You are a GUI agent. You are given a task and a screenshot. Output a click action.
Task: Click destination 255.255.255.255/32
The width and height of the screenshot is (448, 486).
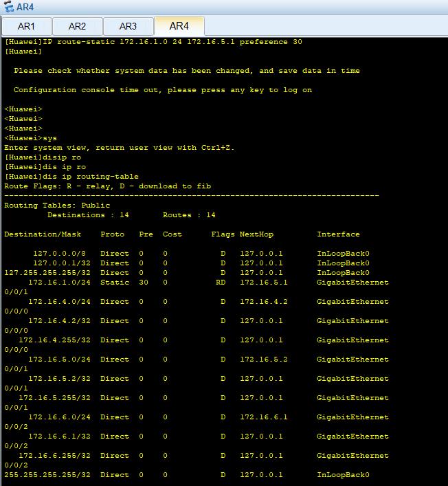pyautogui.click(x=47, y=474)
